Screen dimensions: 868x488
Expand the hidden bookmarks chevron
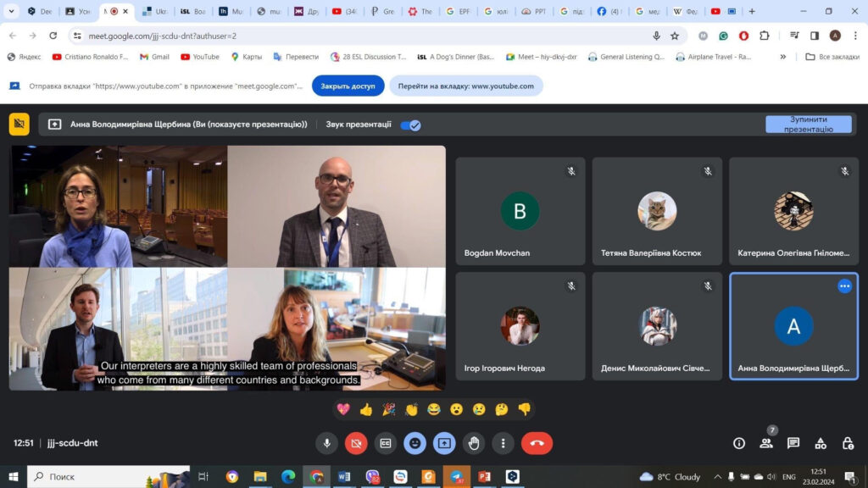point(782,57)
